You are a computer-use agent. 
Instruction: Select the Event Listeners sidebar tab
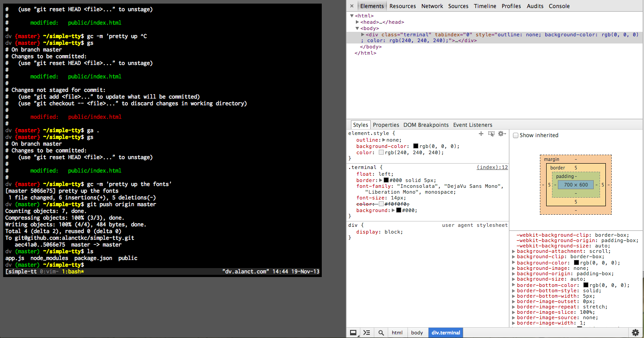pyautogui.click(x=473, y=125)
